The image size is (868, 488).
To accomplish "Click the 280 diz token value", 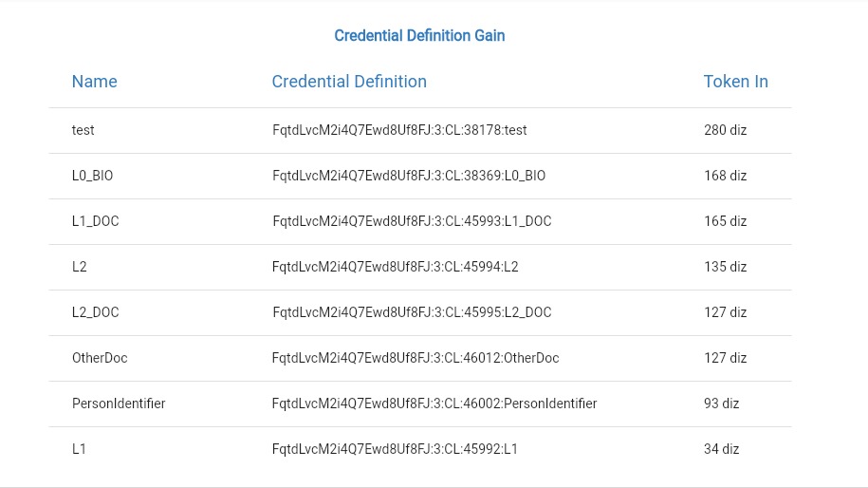I will [725, 130].
